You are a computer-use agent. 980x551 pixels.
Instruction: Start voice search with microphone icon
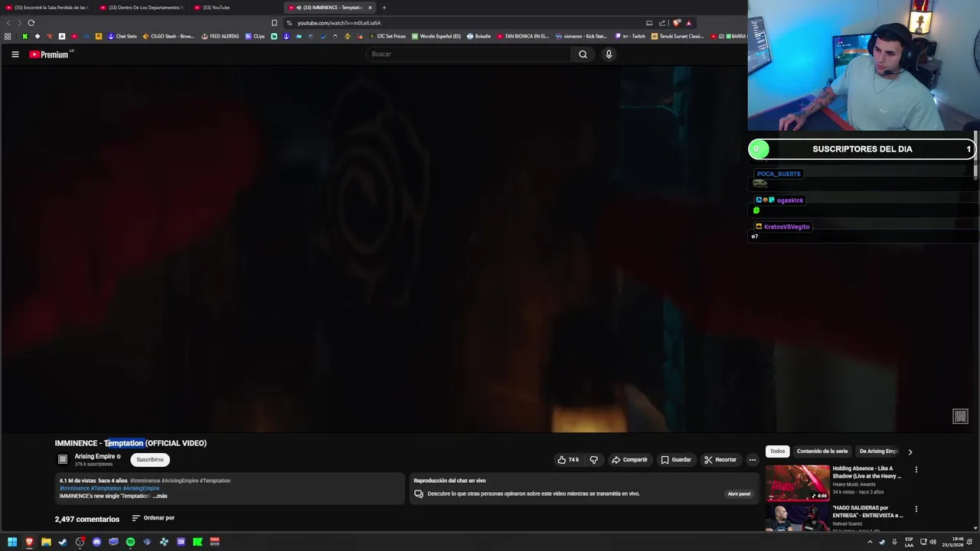click(x=609, y=54)
